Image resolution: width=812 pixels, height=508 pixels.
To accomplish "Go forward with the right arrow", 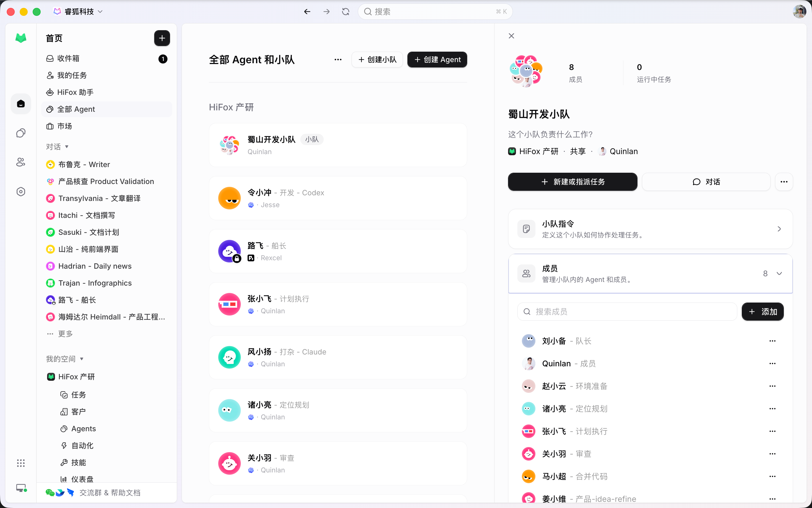I will point(326,12).
